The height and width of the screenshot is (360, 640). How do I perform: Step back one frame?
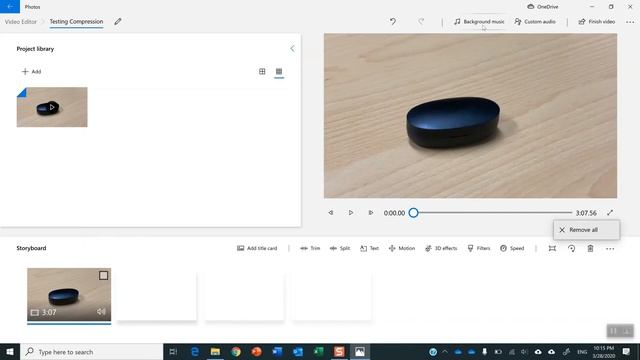click(x=331, y=213)
